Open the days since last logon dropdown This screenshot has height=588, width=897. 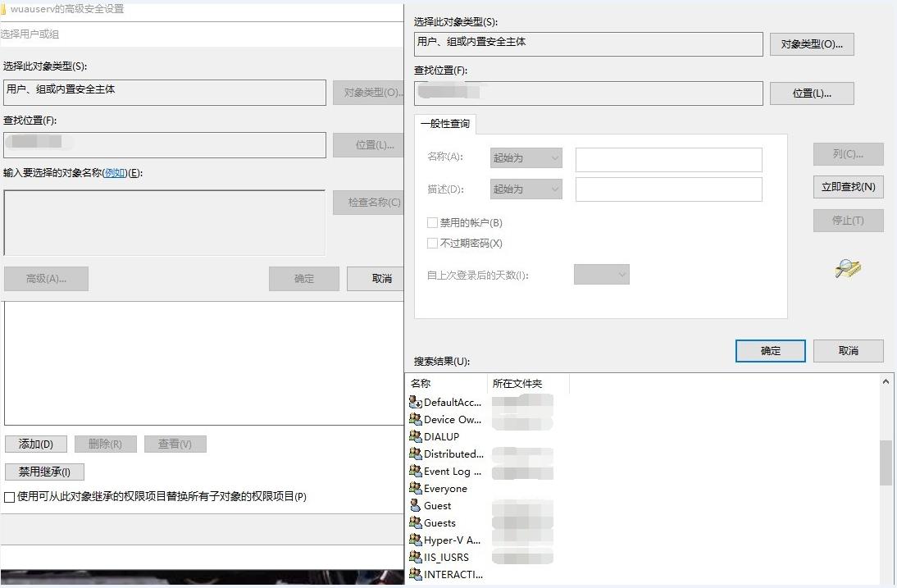pyautogui.click(x=601, y=275)
